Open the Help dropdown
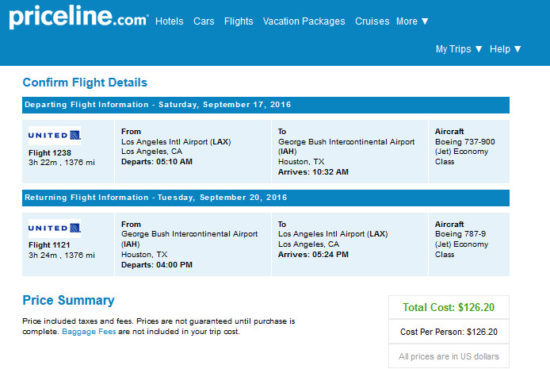 click(x=505, y=49)
